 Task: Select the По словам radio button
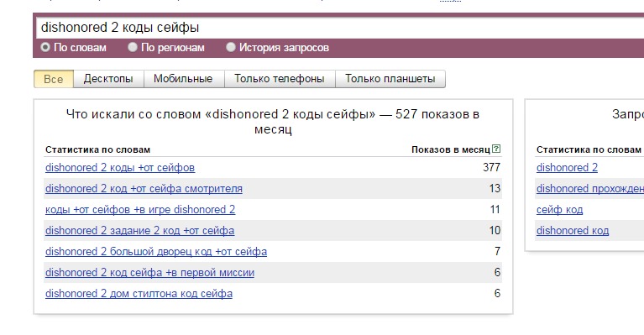(x=45, y=47)
